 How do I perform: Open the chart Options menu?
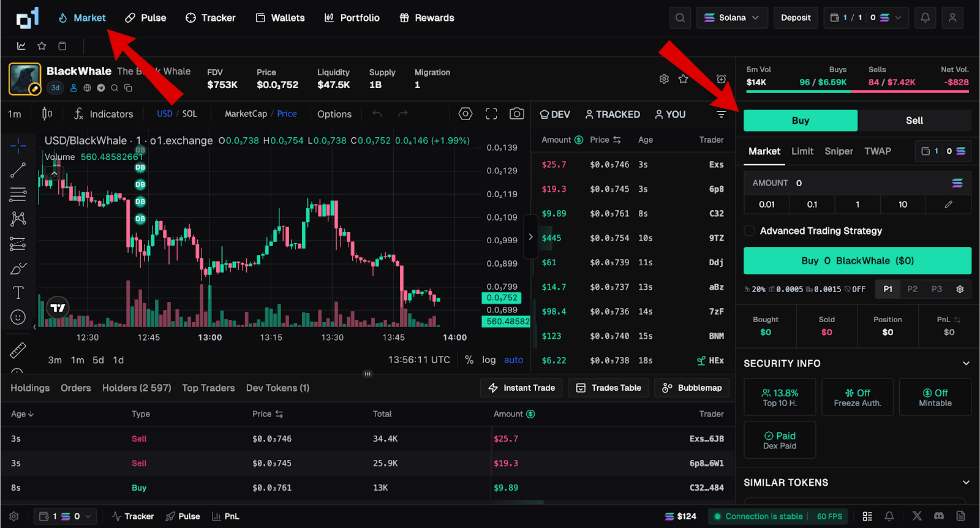[x=334, y=114]
